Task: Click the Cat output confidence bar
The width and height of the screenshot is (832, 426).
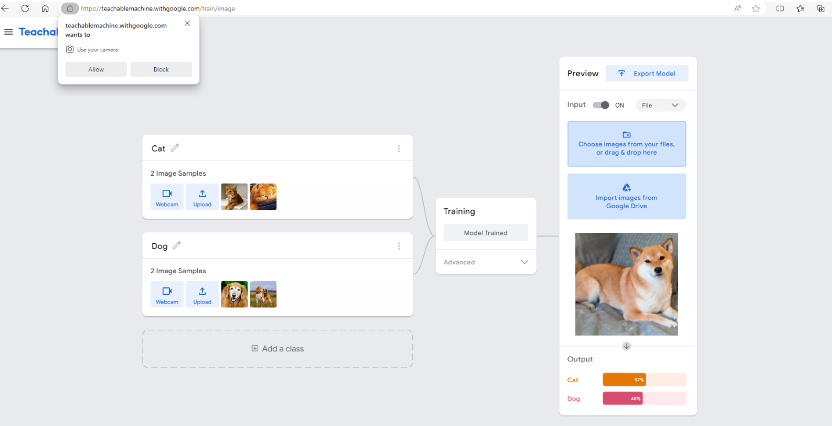Action: (x=643, y=380)
